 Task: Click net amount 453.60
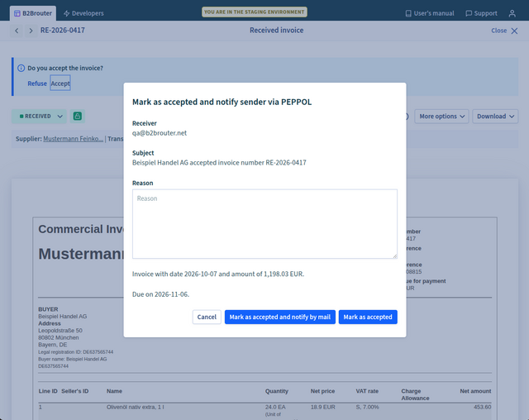(x=482, y=407)
